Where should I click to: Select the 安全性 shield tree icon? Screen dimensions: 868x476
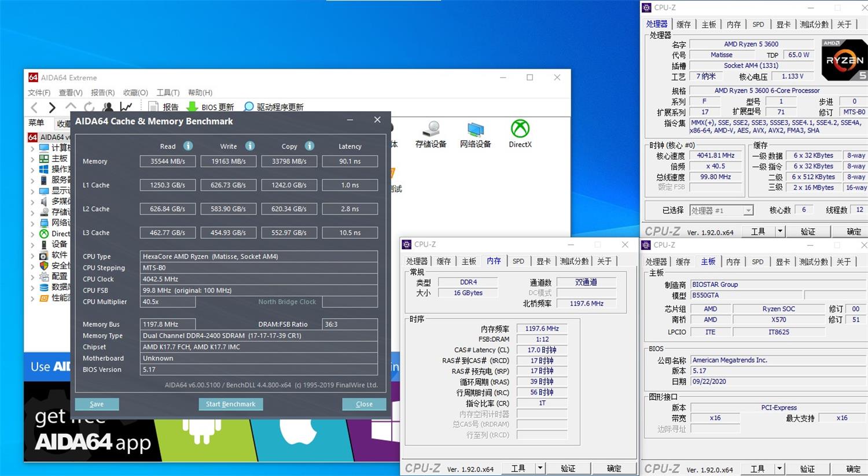tap(44, 265)
